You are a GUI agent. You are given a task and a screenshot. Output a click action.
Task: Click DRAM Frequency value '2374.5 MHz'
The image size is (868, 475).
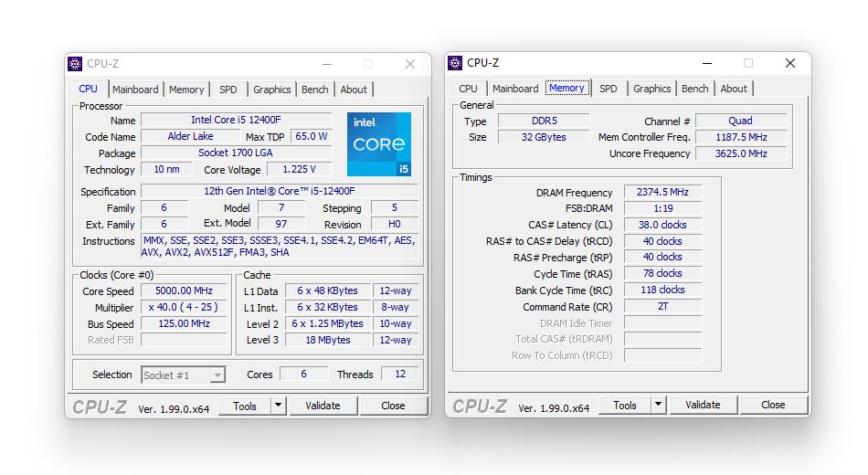pos(662,192)
